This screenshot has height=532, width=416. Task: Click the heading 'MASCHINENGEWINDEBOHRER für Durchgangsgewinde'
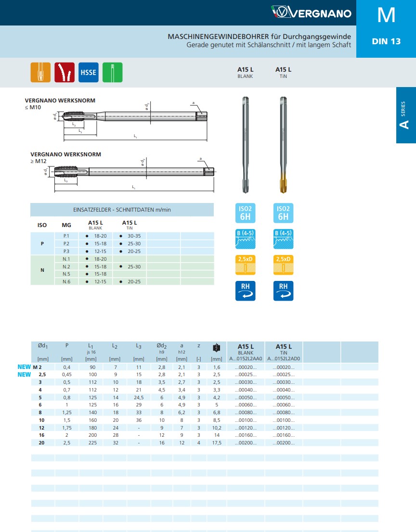click(259, 37)
